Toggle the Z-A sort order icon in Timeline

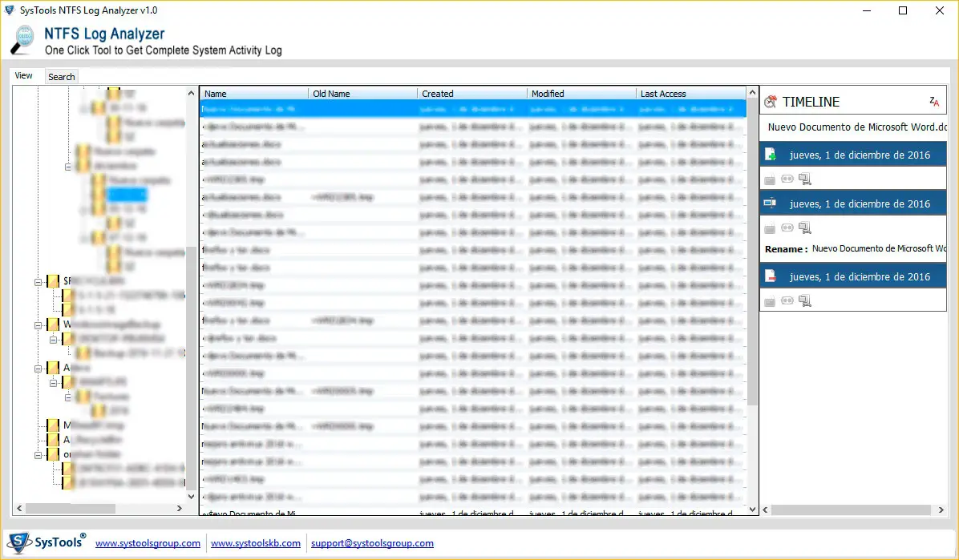pos(934,102)
